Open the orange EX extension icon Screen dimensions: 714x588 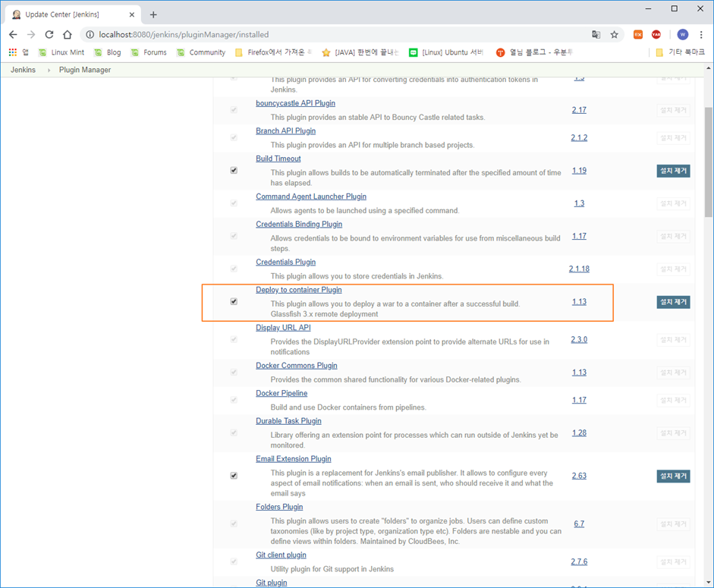tap(638, 35)
